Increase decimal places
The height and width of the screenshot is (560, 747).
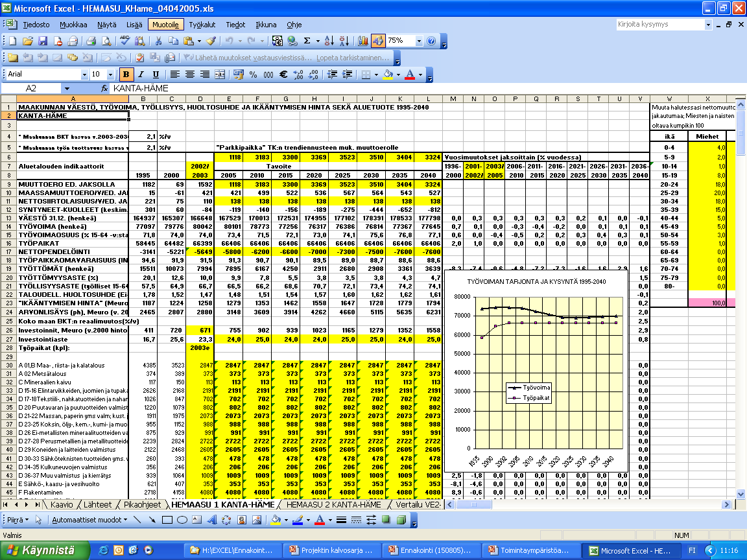298,75
